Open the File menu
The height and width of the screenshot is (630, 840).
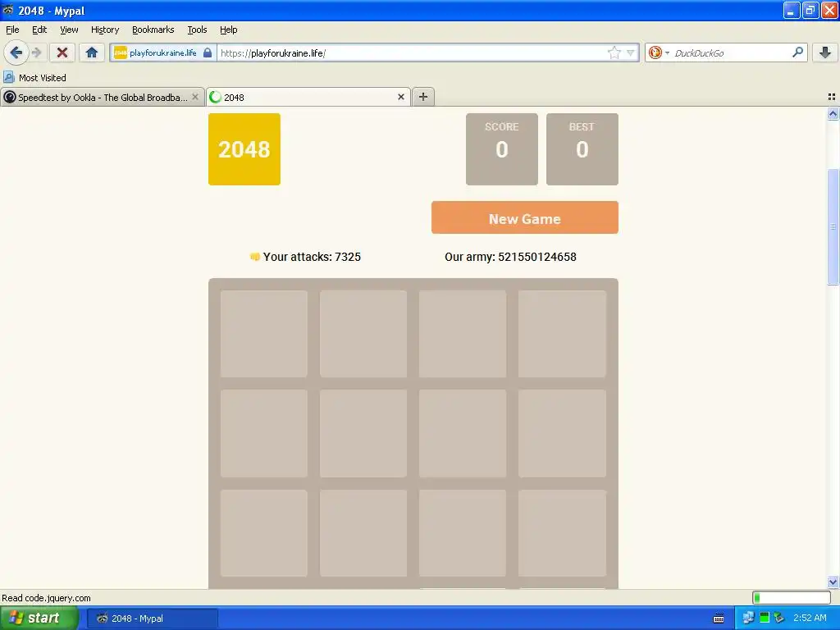point(12,30)
